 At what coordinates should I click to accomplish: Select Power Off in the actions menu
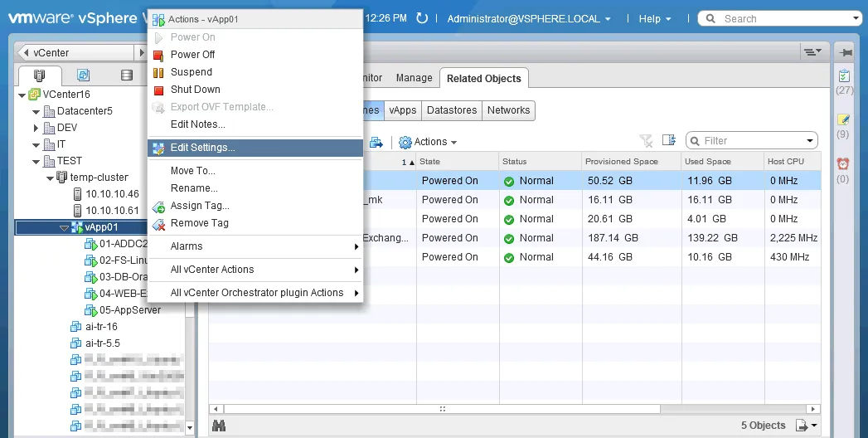[192, 55]
